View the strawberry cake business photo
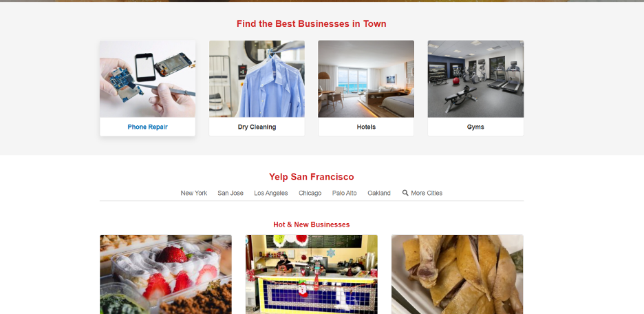This screenshot has height=314, width=644. click(x=166, y=274)
